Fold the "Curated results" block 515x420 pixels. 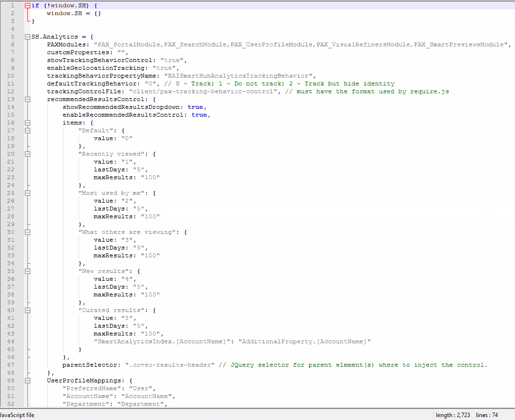(x=27, y=310)
